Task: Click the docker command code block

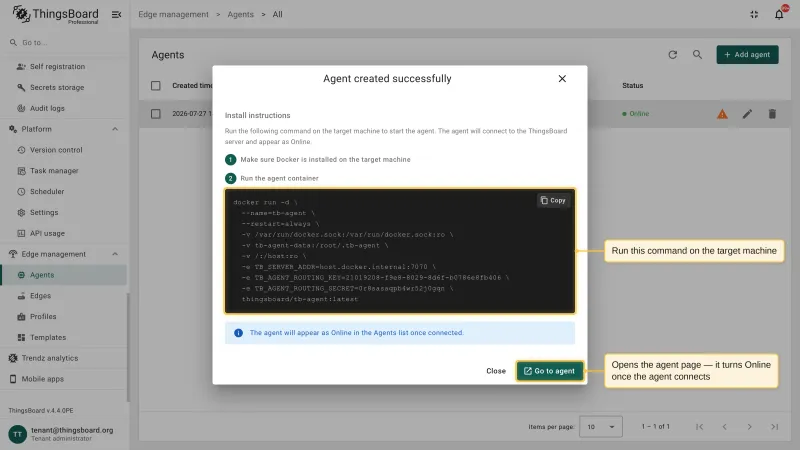Action: 400,251
